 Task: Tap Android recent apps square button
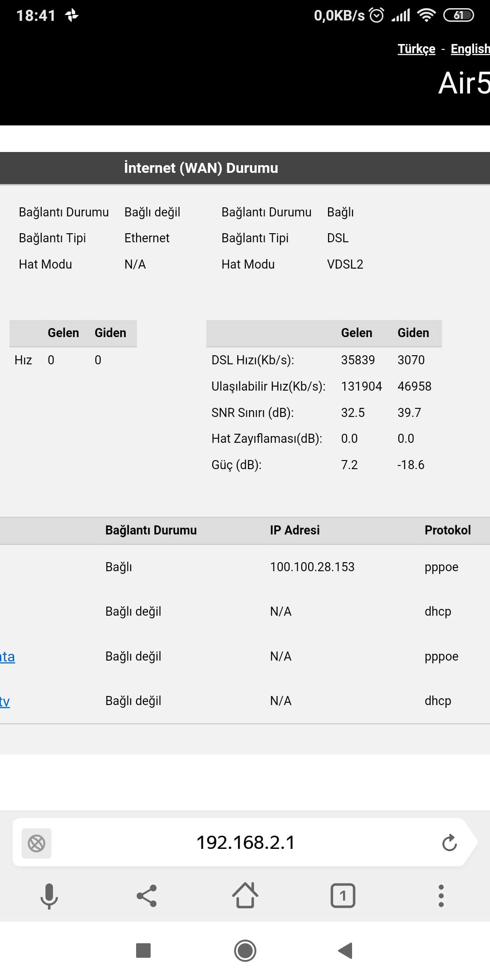click(x=143, y=951)
